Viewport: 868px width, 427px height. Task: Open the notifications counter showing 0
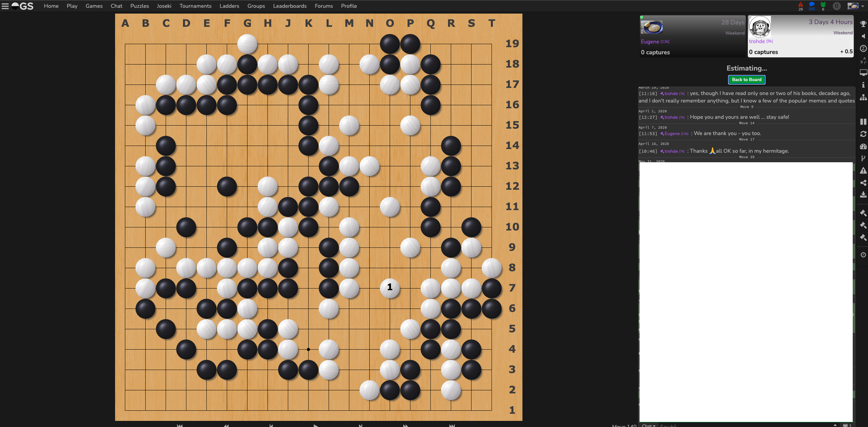click(837, 6)
